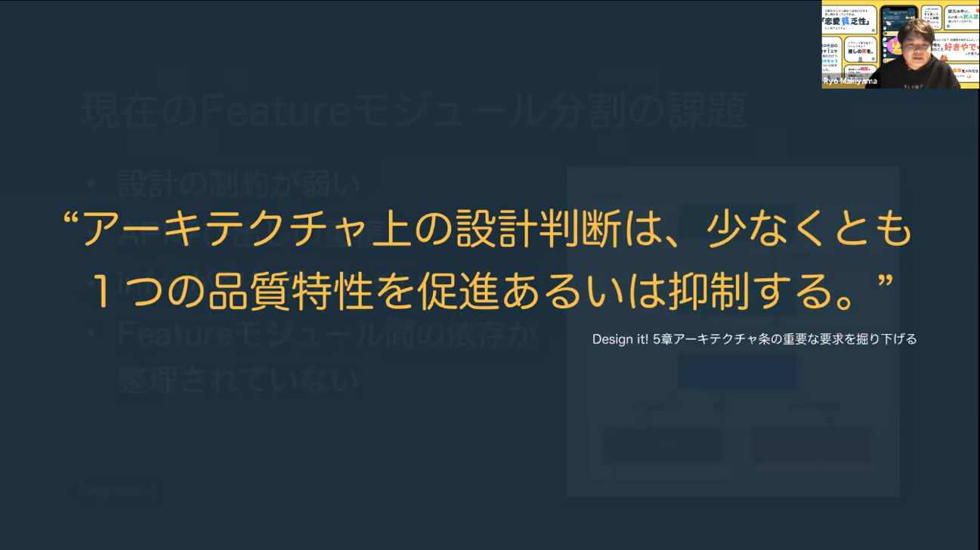Viewport: 980px width, 550px height.
Task: Click the dimmed slide title 現在のFeatureモジュール分割の課題
Action: 413,112
